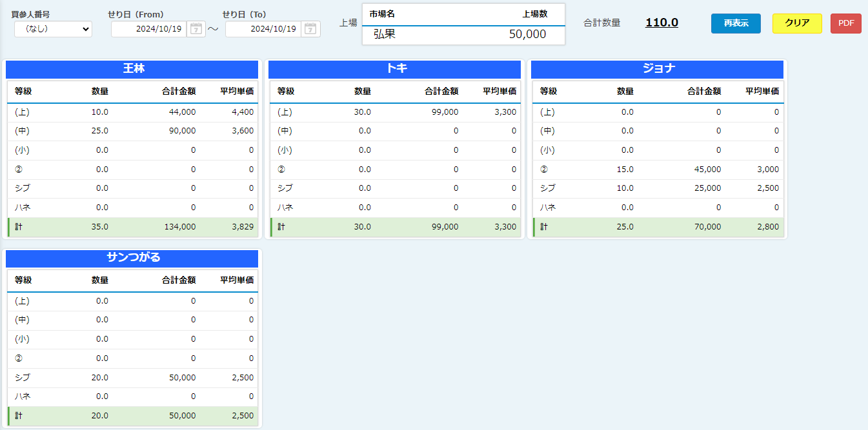Viewport: 868px width, 430px height.
Task: Click the 平均単価 header in the サンつがる table
Action: pyautogui.click(x=237, y=280)
